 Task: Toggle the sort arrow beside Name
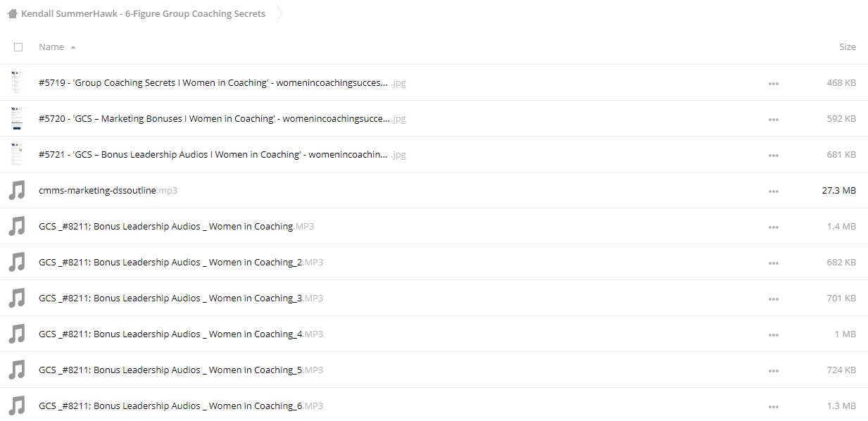coord(73,47)
